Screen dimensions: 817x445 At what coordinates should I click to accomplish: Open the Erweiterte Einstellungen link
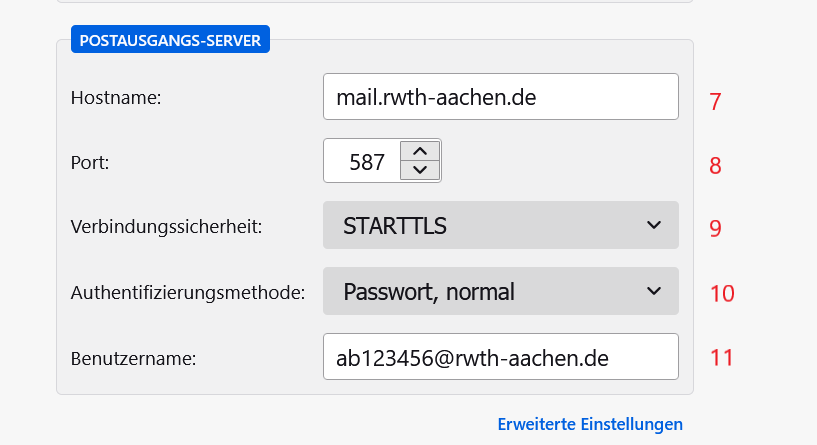[590, 424]
